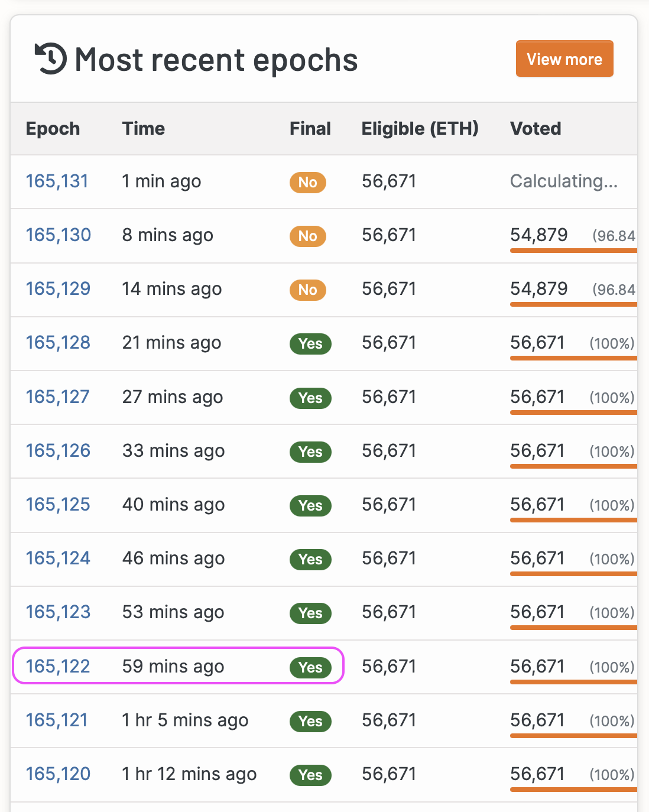Click the Epoch column header

tap(53, 129)
